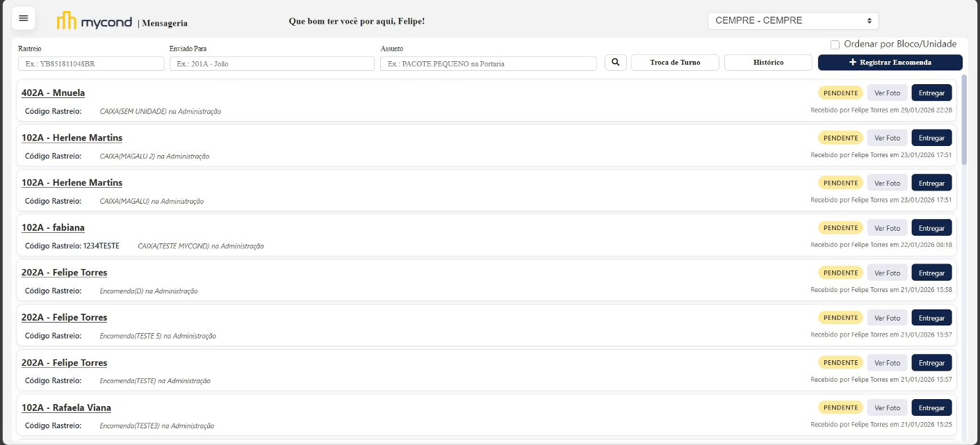Focus the Rastreio input field

[x=91, y=64]
